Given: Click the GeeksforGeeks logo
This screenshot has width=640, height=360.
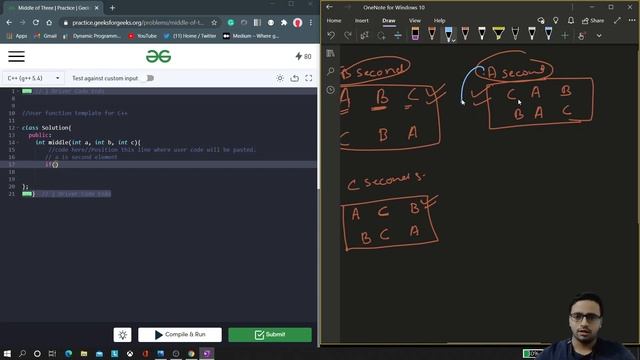Looking at the screenshot, I should click(158, 56).
